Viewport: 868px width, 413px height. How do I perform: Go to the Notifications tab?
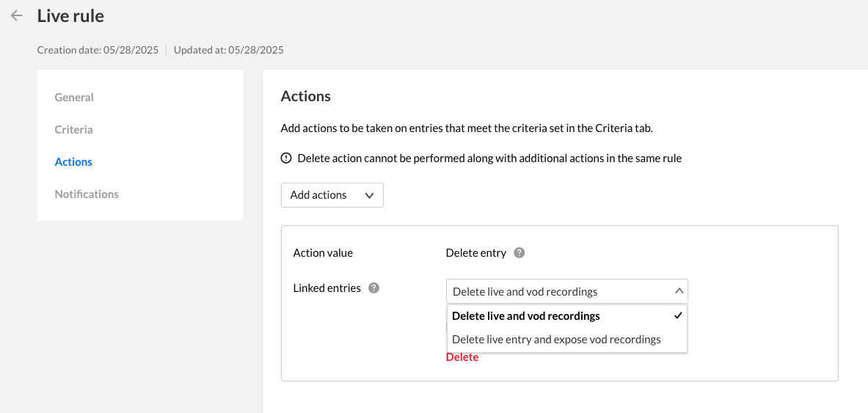(x=87, y=194)
